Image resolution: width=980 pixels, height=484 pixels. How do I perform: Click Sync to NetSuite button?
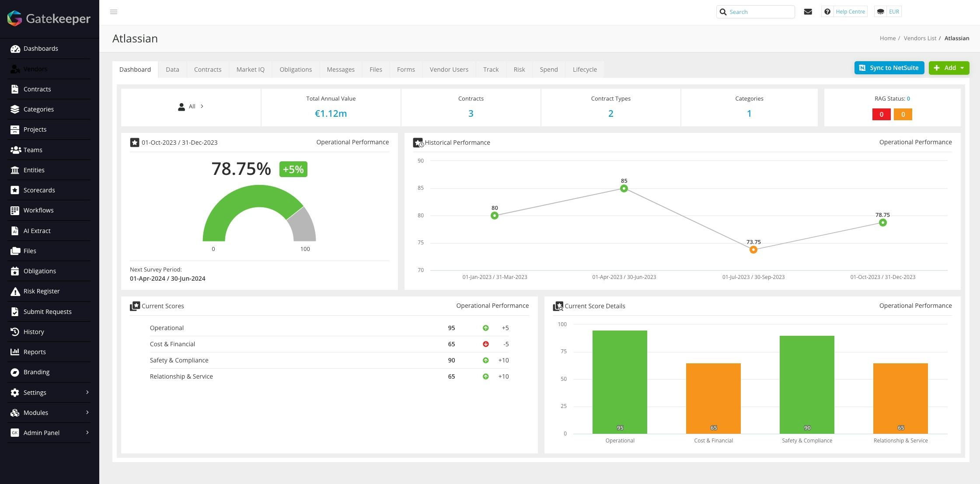(x=889, y=68)
